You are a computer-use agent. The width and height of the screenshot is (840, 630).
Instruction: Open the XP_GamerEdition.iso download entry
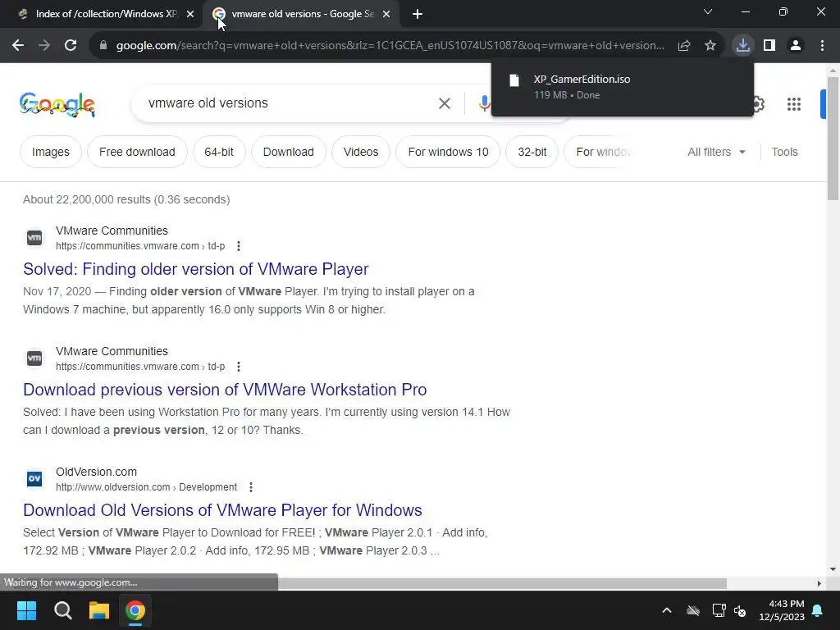pos(623,87)
